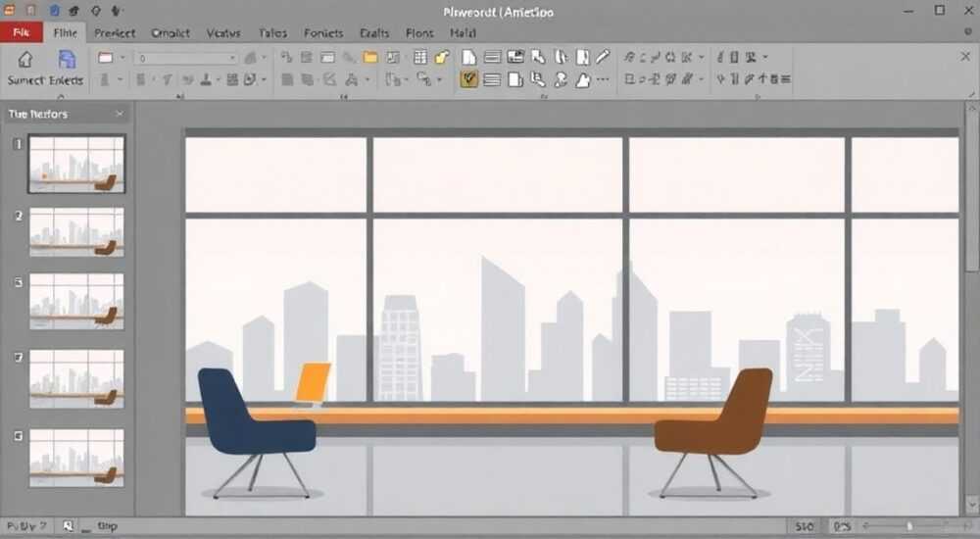Click the blue document icon above Enlects
980x539 pixels.
point(67,60)
